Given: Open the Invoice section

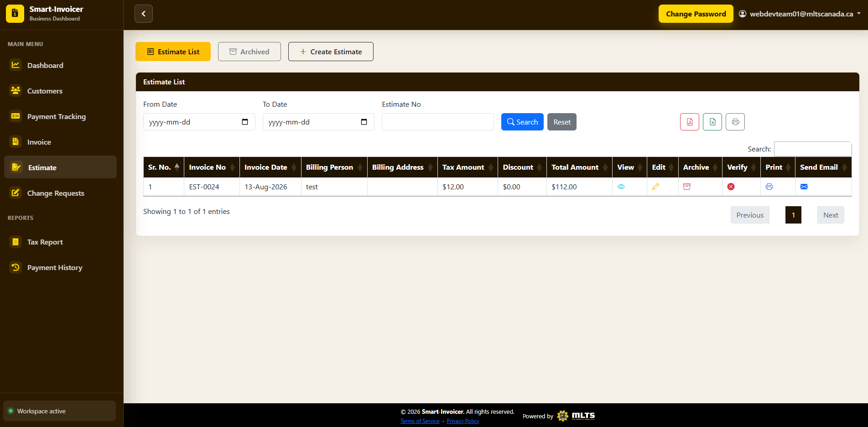Looking at the screenshot, I should 60,142.
